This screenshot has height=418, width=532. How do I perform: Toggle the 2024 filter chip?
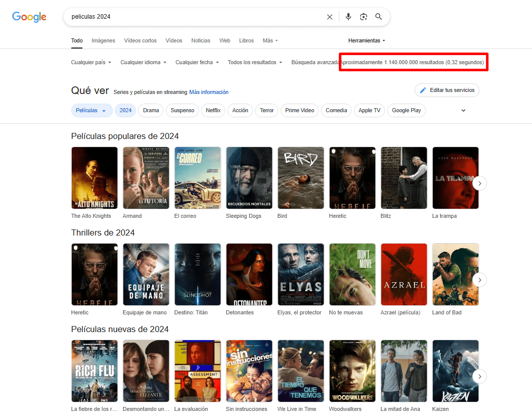[125, 111]
